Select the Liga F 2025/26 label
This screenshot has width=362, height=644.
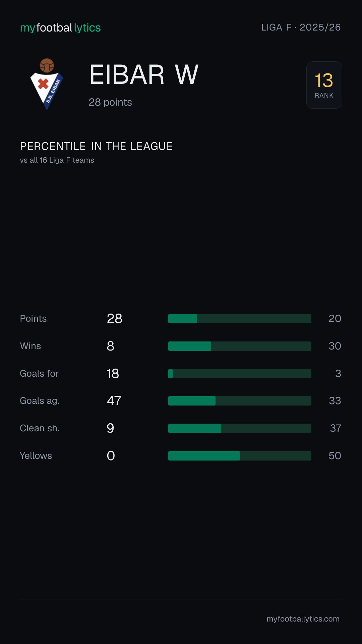(x=301, y=27)
